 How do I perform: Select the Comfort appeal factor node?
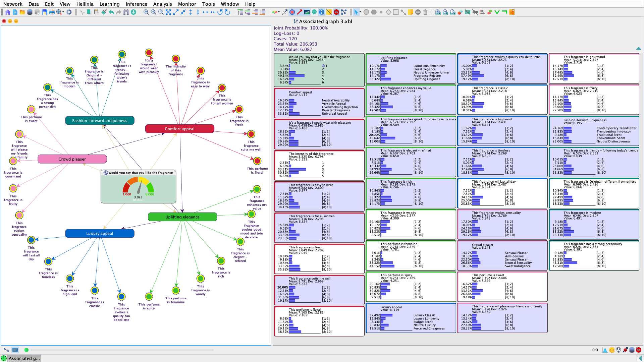tap(179, 129)
